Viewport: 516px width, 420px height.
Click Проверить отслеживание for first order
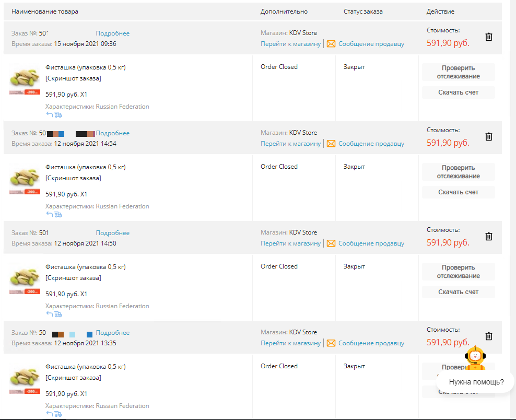(459, 72)
